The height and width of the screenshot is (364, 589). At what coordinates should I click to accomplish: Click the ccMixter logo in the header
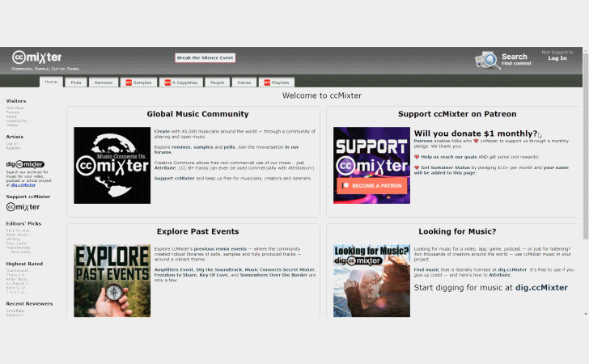coord(37,57)
